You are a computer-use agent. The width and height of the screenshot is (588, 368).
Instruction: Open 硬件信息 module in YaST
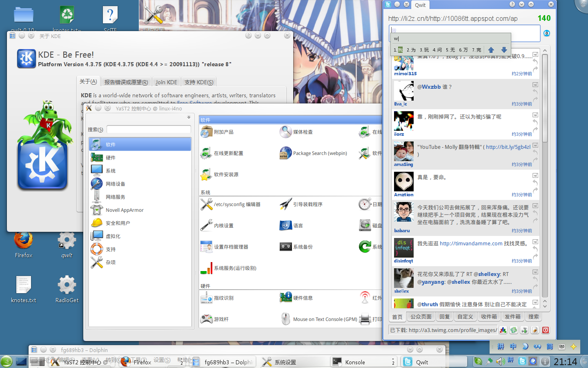point(296,298)
